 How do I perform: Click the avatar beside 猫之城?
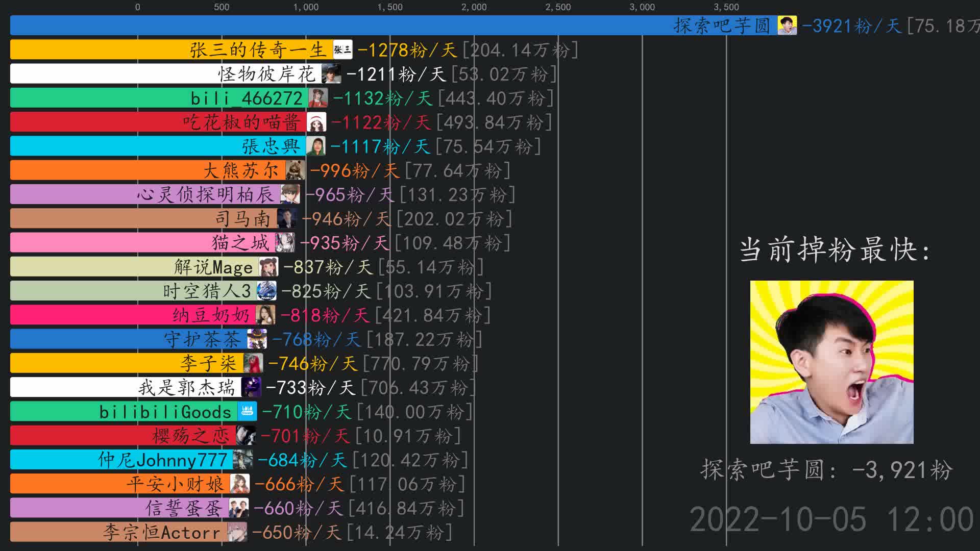285,243
